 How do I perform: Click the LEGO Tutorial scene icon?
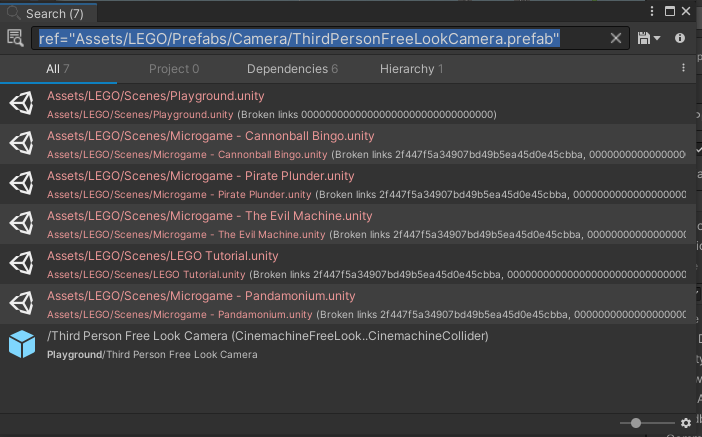pyautogui.click(x=22, y=264)
